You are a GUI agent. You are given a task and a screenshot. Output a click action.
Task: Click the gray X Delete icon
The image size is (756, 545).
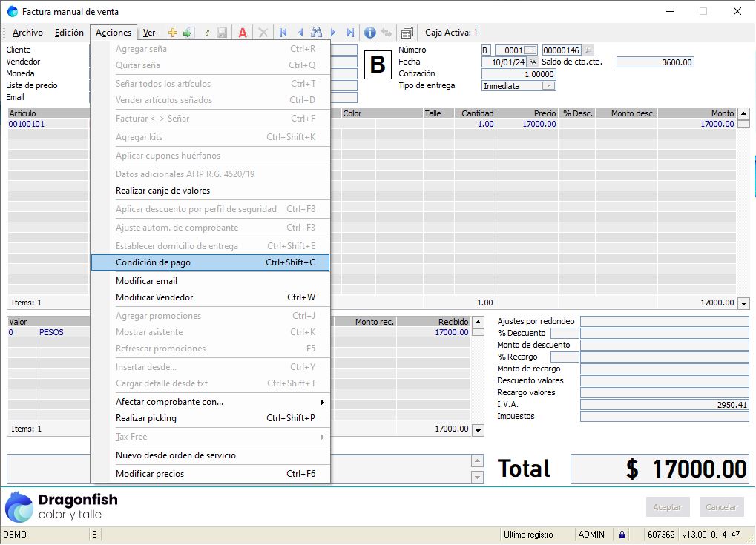coord(263,33)
